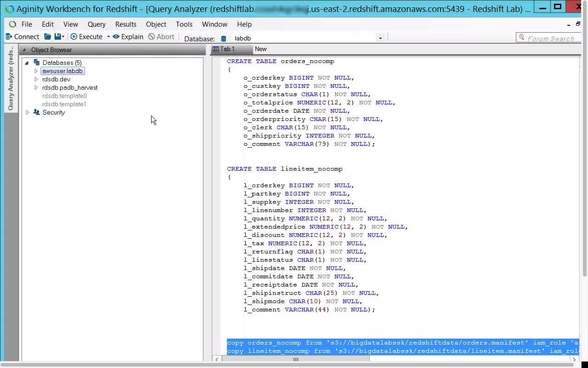The image size is (588, 368).
Task: Open the File menu
Action: 27,24
